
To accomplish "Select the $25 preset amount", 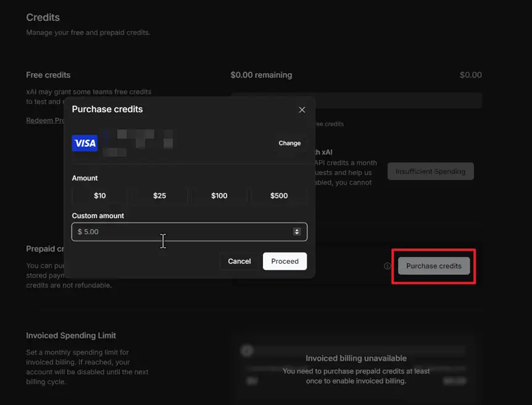I will tap(159, 195).
